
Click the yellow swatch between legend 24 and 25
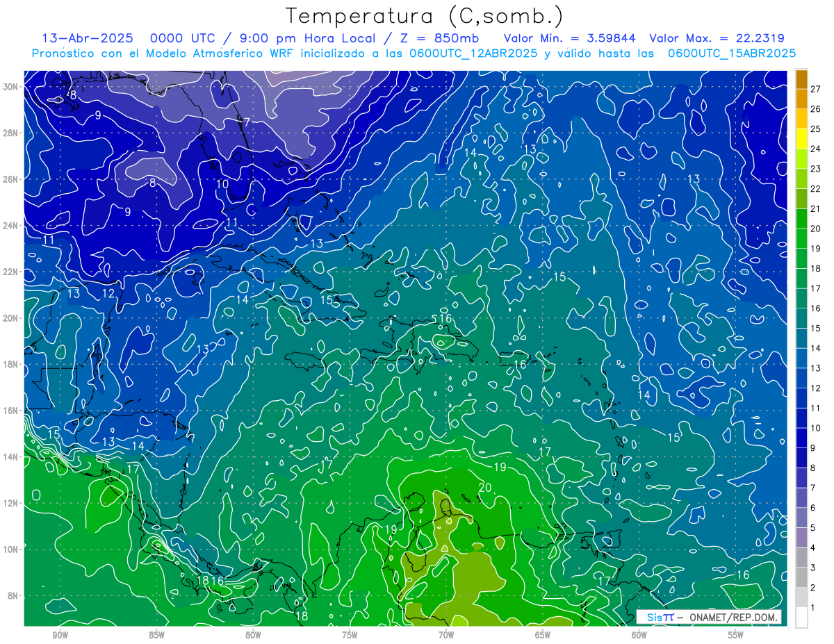pyautogui.click(x=801, y=139)
